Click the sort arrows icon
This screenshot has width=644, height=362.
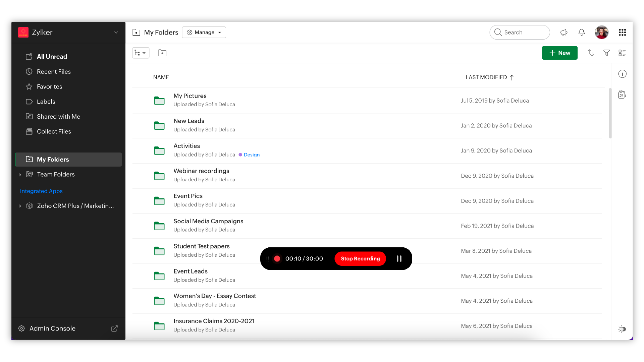click(591, 53)
